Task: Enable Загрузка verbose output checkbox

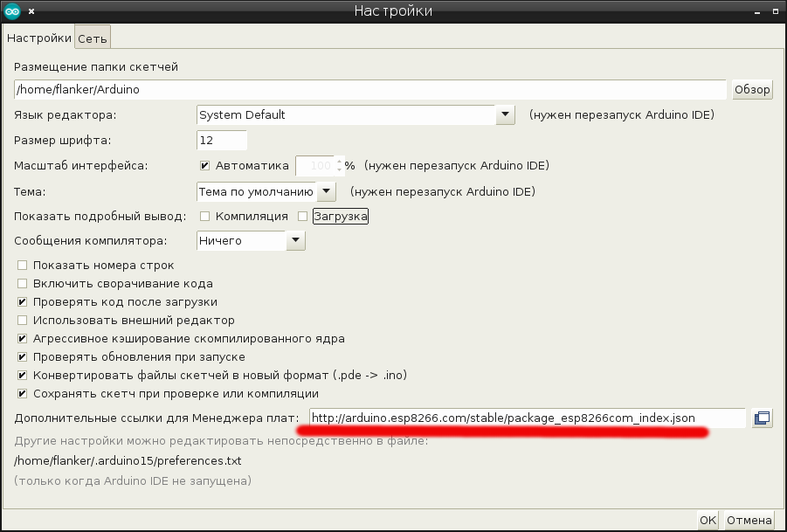Action: pos(302,217)
